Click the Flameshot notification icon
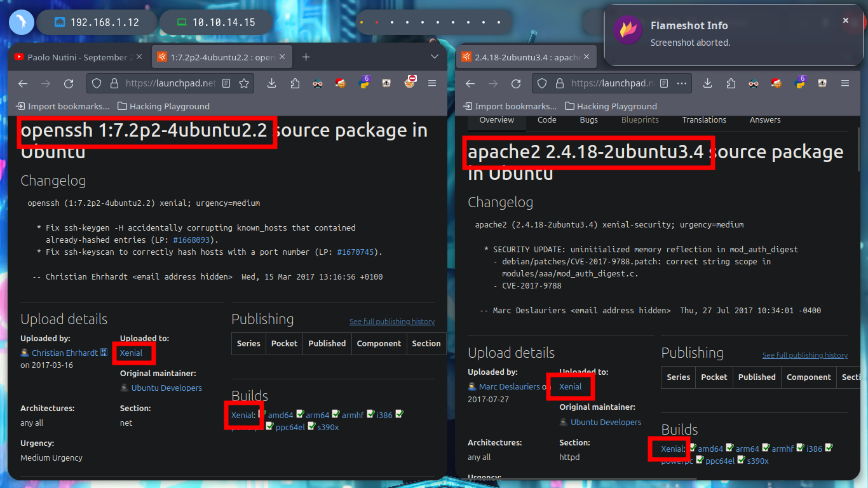 click(627, 30)
